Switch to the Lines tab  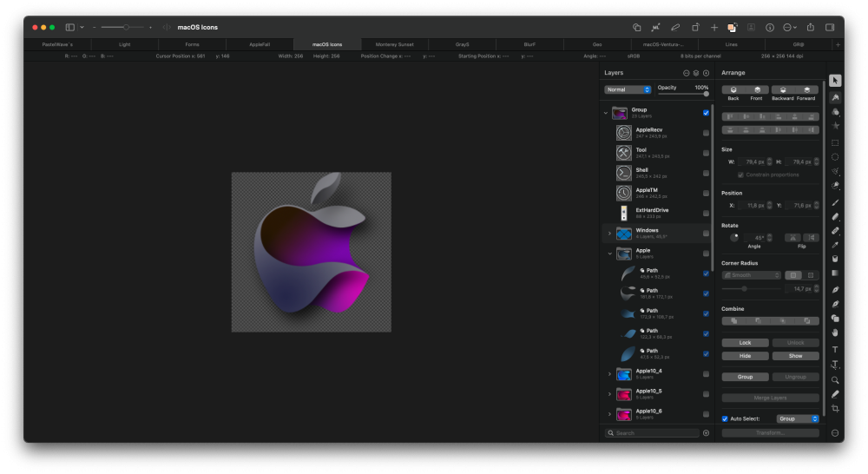[731, 44]
